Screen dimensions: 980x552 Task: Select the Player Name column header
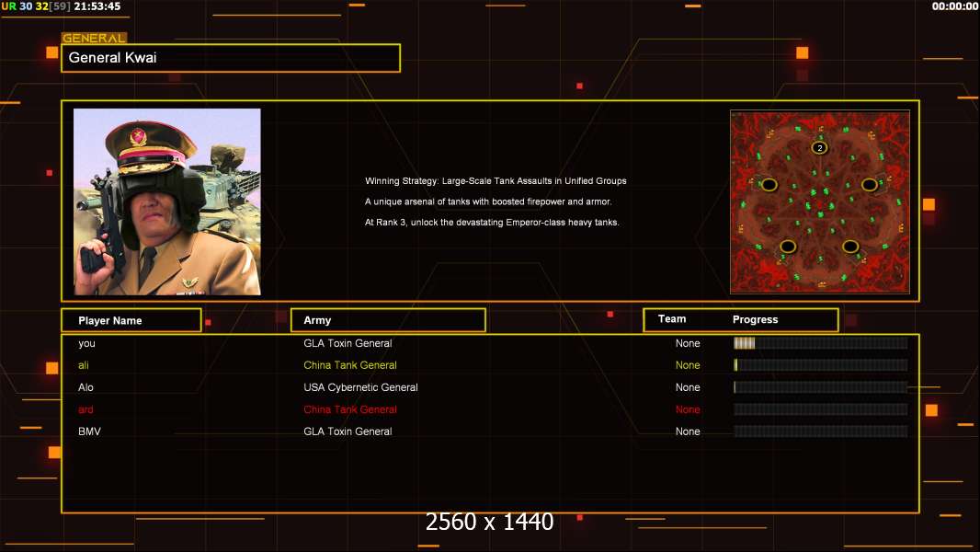pos(131,320)
